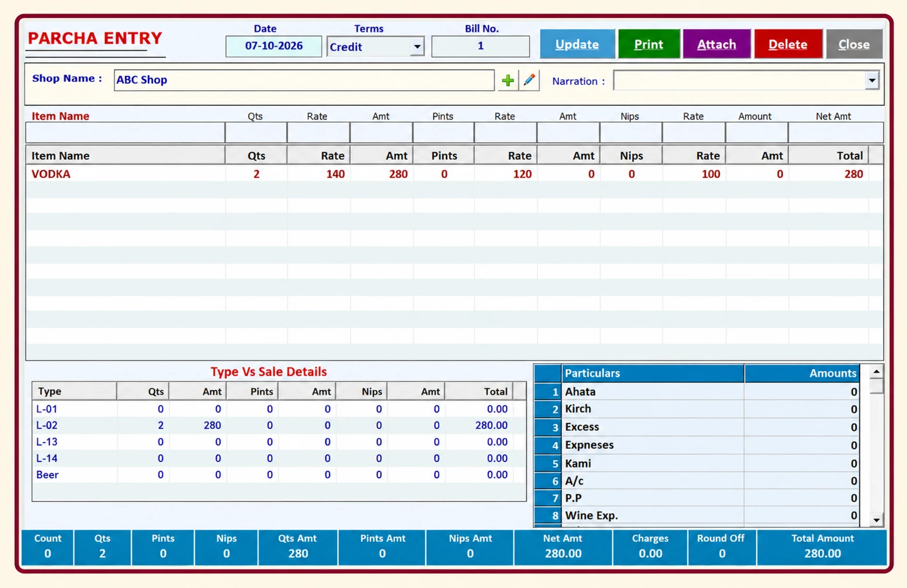Select the P.P particulars row
This screenshot has height=588, width=907.
click(x=697, y=498)
